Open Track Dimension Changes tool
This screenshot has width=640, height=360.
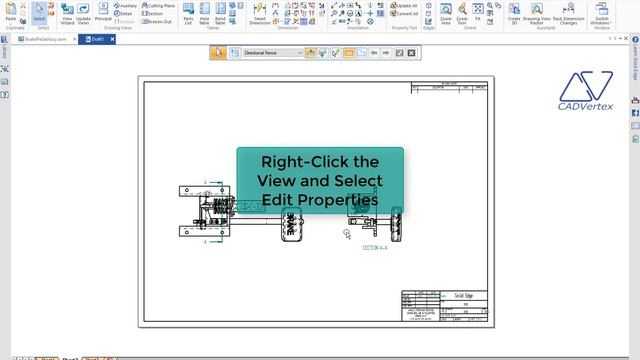[x=569, y=13]
